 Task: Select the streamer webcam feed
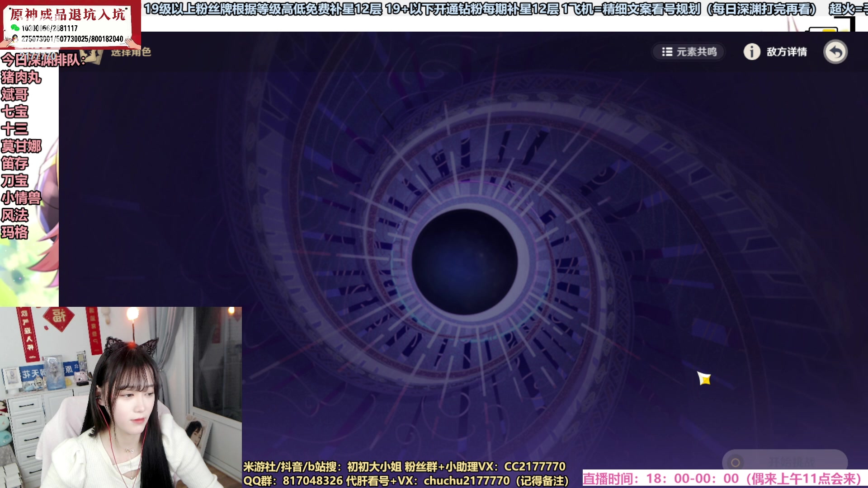tap(121, 397)
